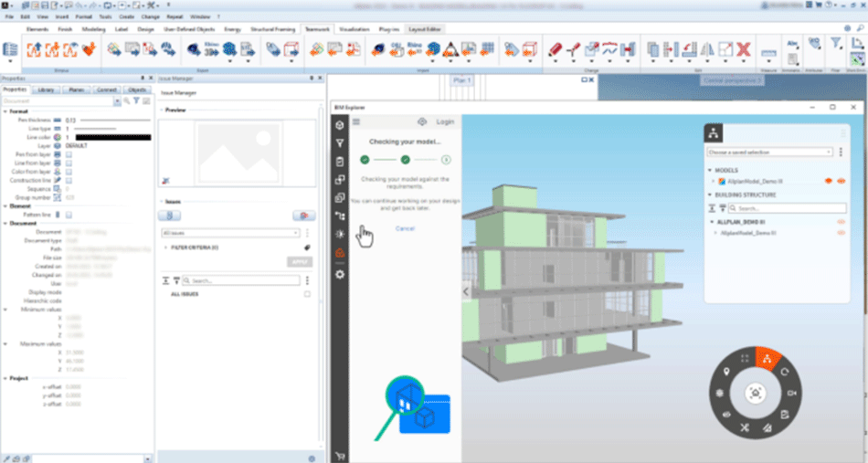Click the center focus button of radial wheel
Viewport: 868px width, 463px height.
755,393
